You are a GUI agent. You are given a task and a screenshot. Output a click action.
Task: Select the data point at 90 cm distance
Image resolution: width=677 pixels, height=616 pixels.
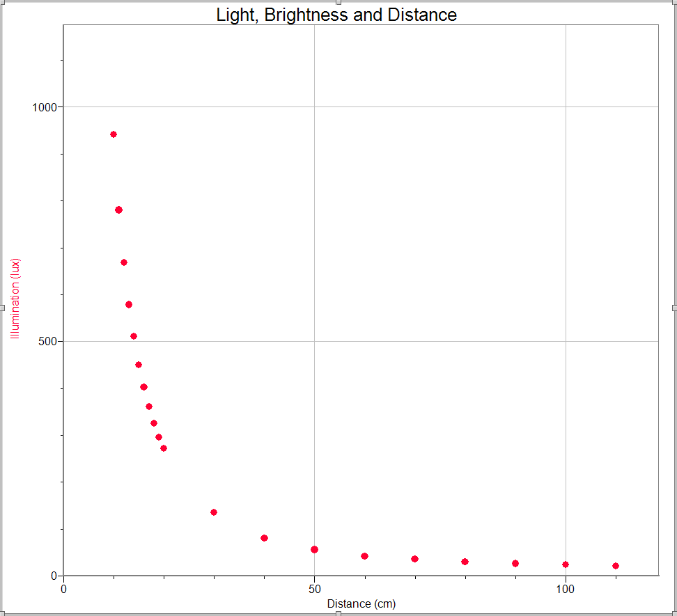515,563
